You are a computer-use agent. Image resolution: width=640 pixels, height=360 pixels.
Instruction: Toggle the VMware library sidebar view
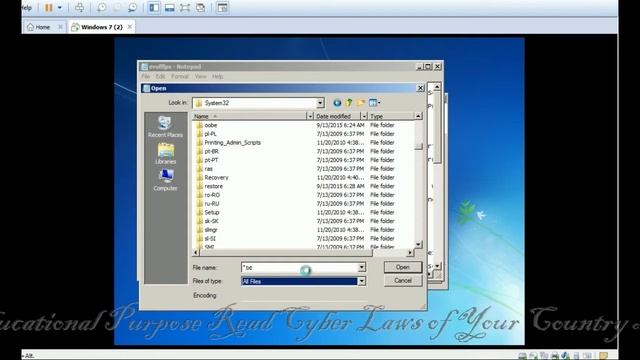[154, 8]
